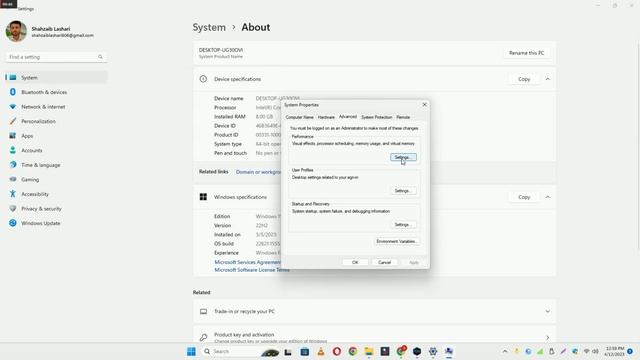Viewport: 640px width, 360px height.
Task: Select the Installed RAM row label
Action: click(230, 117)
